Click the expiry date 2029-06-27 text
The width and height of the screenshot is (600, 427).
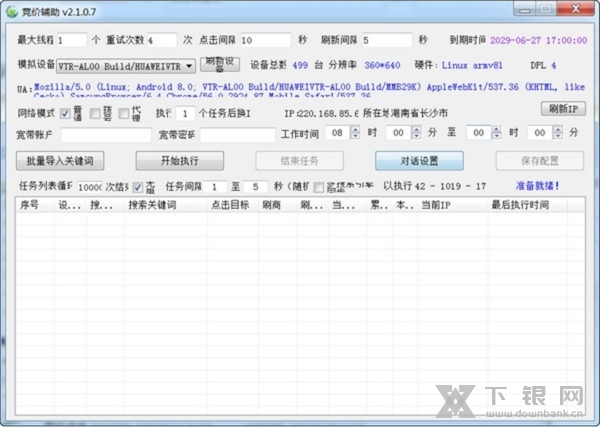click(x=538, y=41)
